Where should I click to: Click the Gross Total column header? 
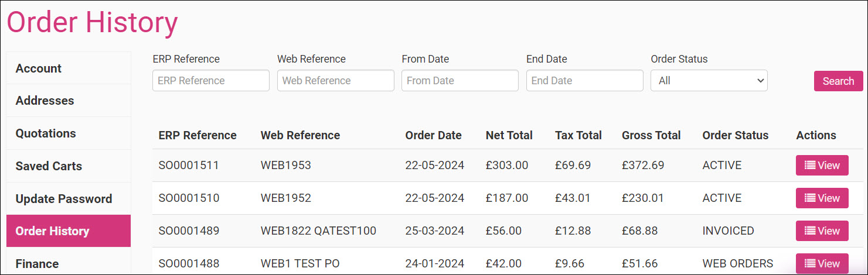click(x=651, y=136)
